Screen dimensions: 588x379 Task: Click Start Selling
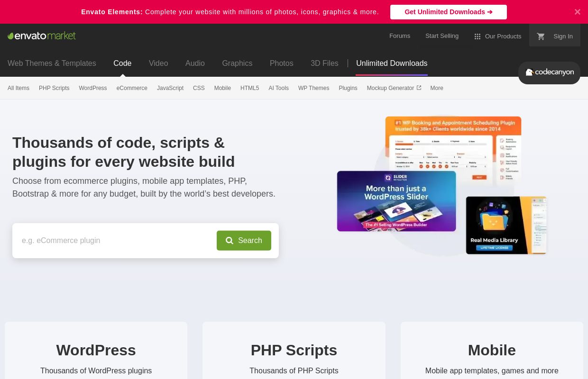point(441,36)
